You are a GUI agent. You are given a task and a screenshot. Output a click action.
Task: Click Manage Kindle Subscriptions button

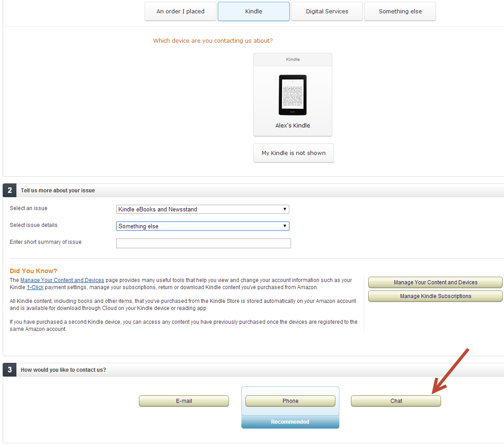pos(436,296)
